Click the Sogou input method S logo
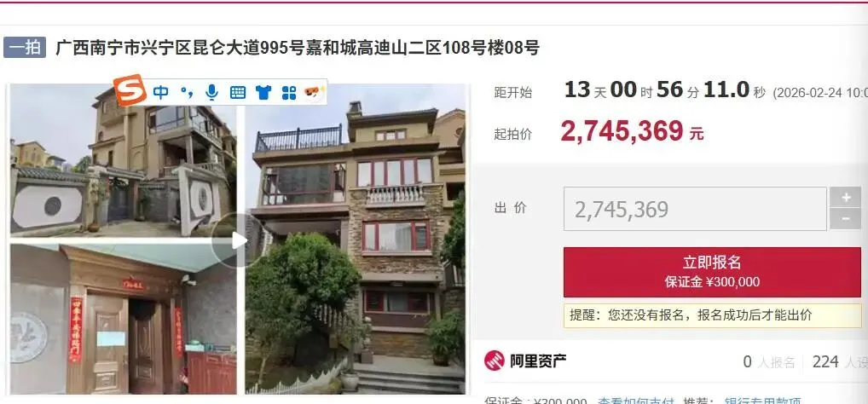This screenshot has width=868, height=404. click(x=130, y=90)
